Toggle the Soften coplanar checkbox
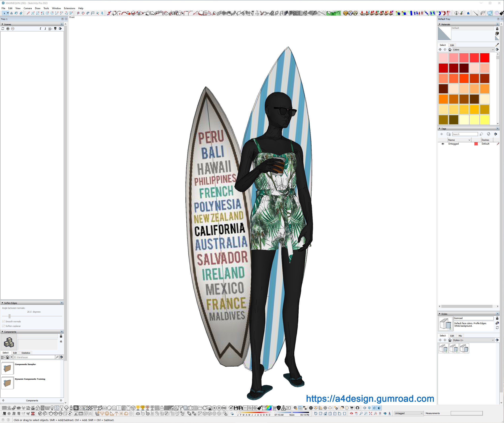The width and height of the screenshot is (504, 423). click(4, 326)
